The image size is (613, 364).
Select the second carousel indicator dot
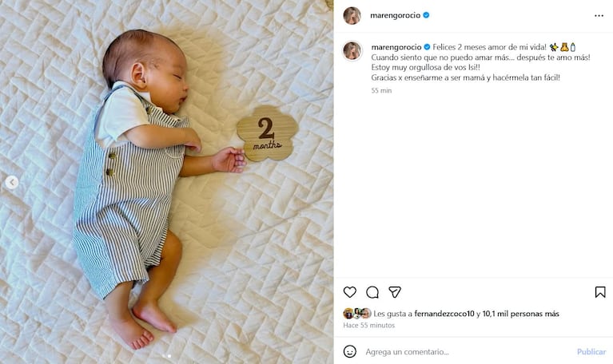tap(169, 356)
